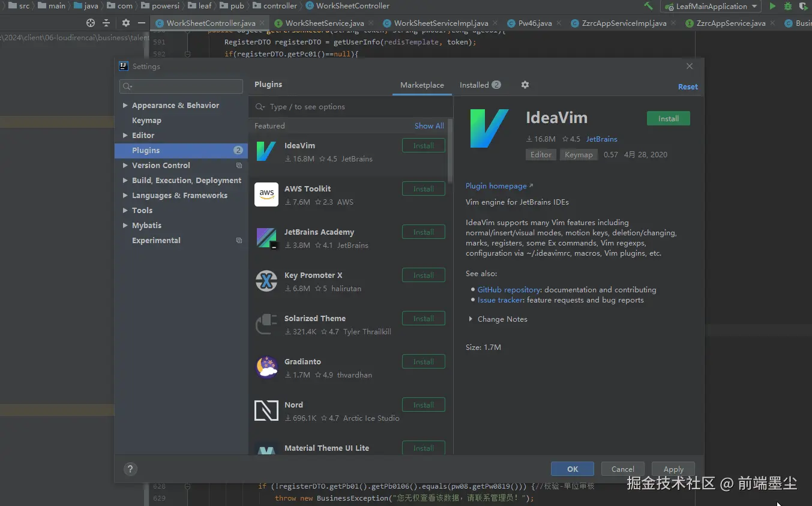The height and width of the screenshot is (506, 812).
Task: Expand the Tools settings group
Action: [125, 211]
